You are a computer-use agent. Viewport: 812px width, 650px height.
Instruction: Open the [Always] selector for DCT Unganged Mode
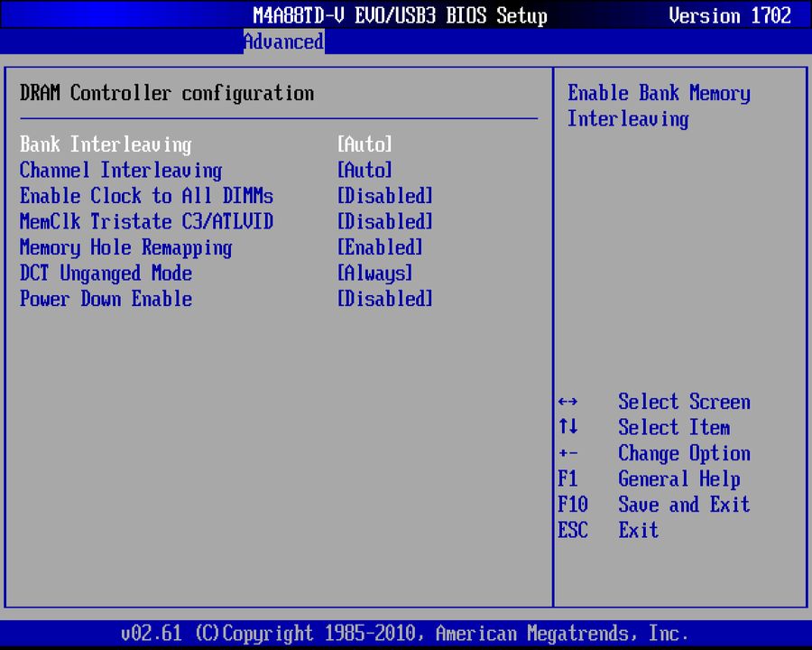click(x=374, y=274)
